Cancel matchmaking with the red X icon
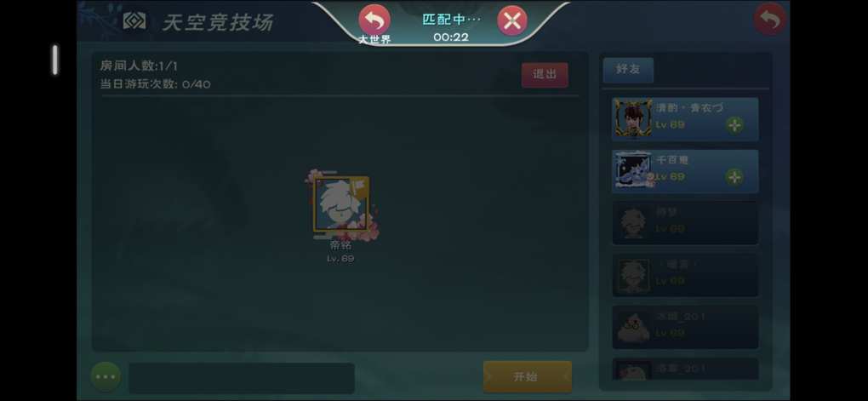The width and height of the screenshot is (868, 401). tap(512, 21)
